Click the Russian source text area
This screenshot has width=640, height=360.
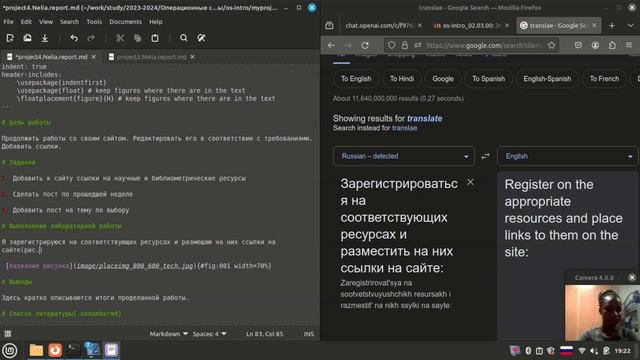(399, 226)
